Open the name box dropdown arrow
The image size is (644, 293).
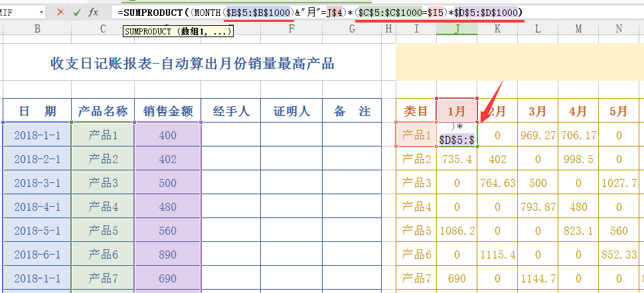pyautogui.click(x=41, y=13)
